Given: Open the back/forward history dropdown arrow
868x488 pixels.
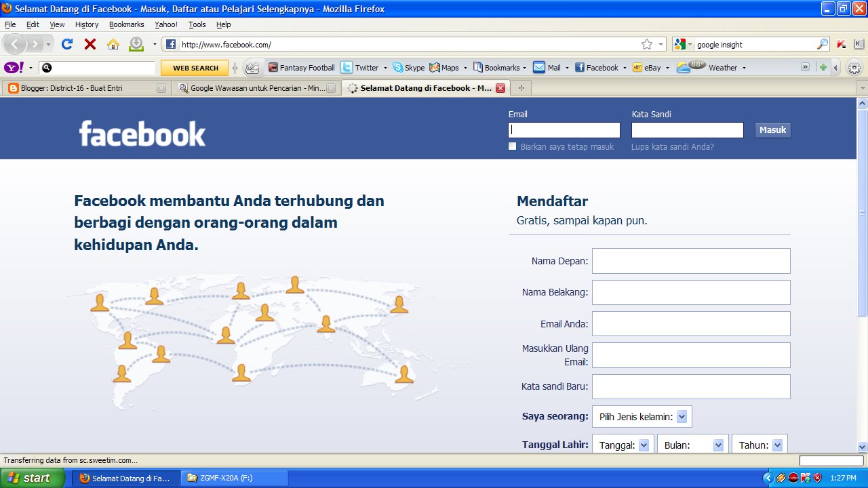Looking at the screenshot, I should point(49,44).
